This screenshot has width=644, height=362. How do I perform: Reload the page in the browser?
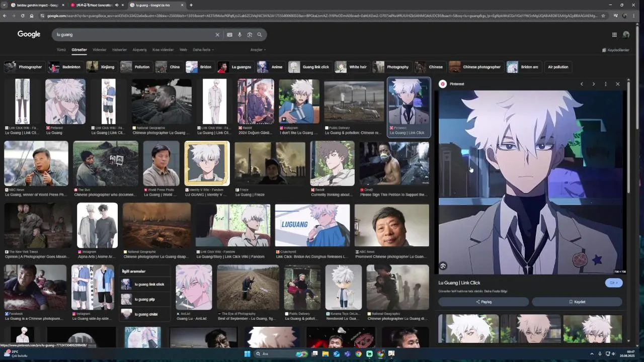pos(23,16)
